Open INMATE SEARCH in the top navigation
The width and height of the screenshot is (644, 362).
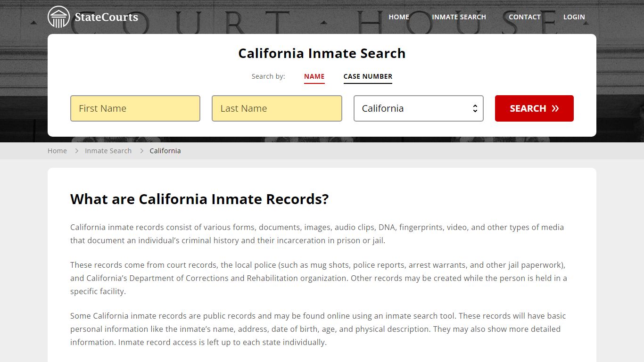pyautogui.click(x=458, y=17)
